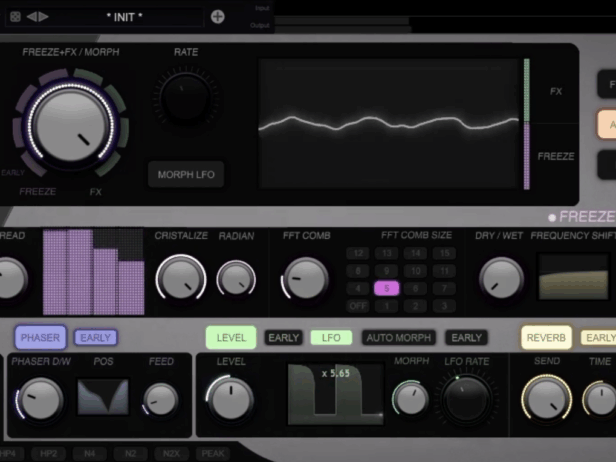The height and width of the screenshot is (462, 616).
Task: Click the phaser POS display
Action: tap(103, 397)
